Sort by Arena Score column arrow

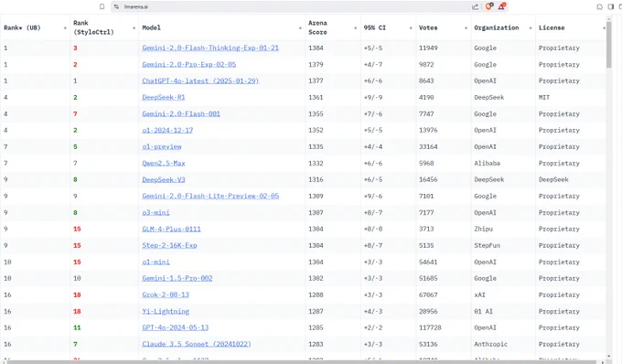[356, 27]
